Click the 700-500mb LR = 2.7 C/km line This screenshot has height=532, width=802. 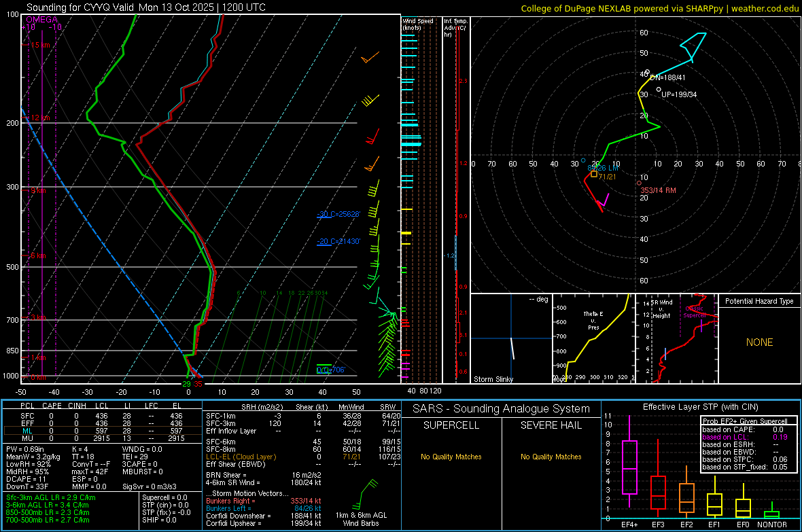point(48,520)
